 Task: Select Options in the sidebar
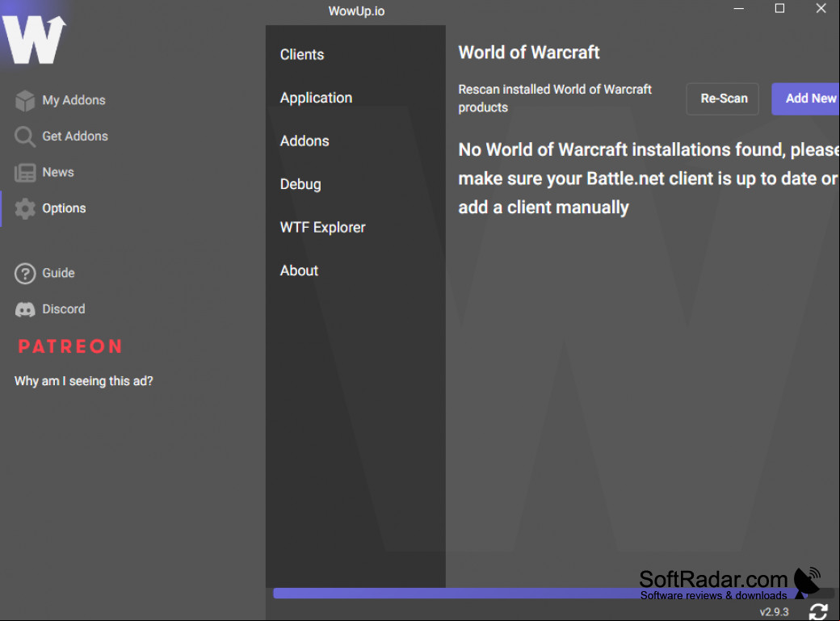click(x=64, y=208)
